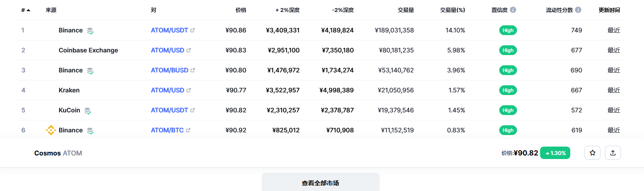Open the ATOM/USDT pair on Binance
The height and width of the screenshot is (191, 644).
[x=170, y=30]
